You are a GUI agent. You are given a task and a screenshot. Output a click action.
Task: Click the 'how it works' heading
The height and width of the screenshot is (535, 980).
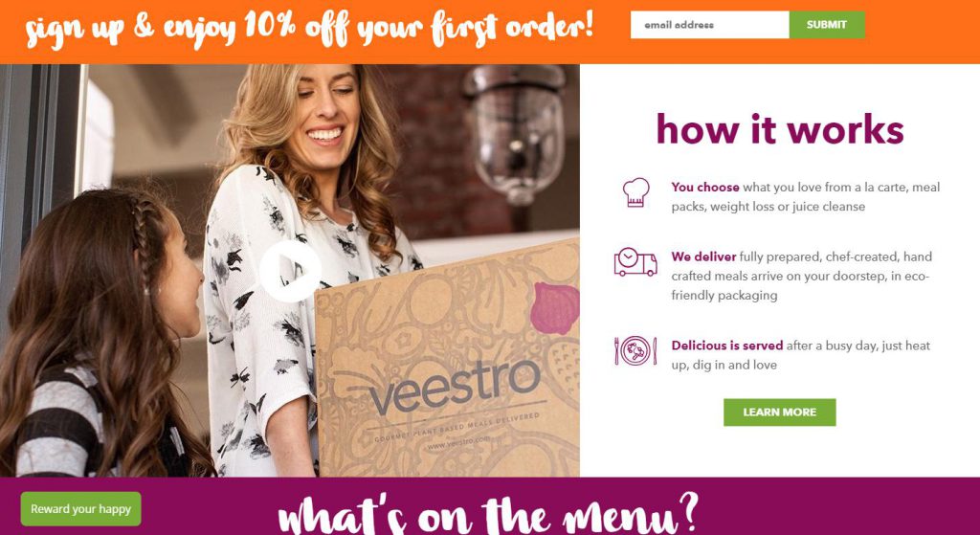[x=779, y=129]
